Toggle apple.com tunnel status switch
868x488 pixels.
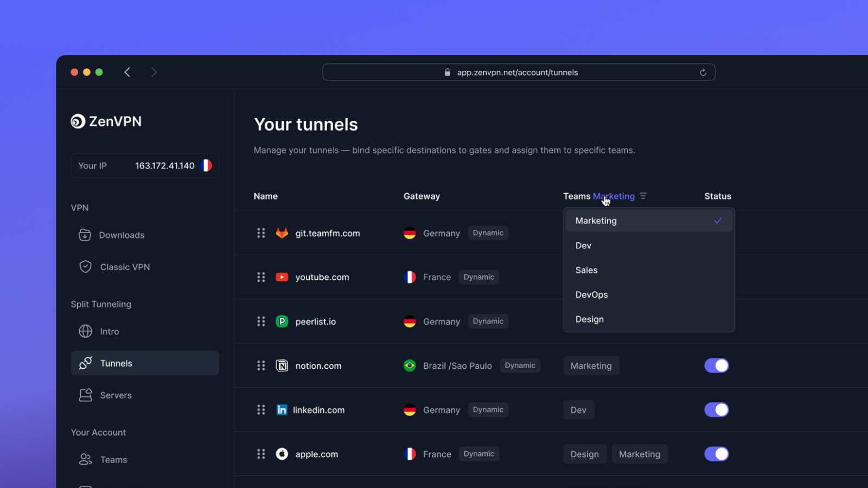pyautogui.click(x=717, y=454)
